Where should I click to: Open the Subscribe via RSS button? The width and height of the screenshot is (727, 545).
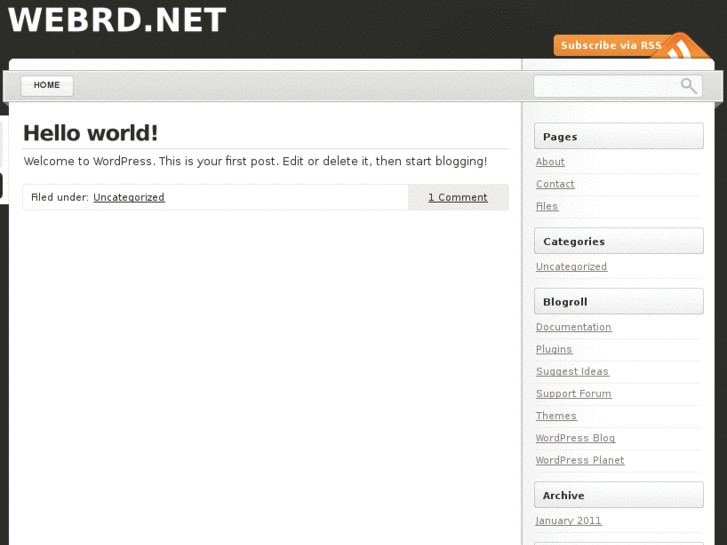[611, 45]
